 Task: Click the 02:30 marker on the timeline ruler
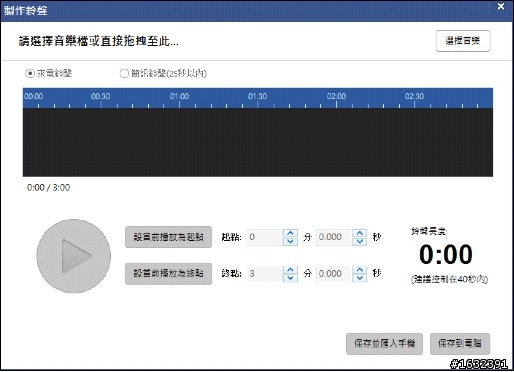(x=414, y=96)
